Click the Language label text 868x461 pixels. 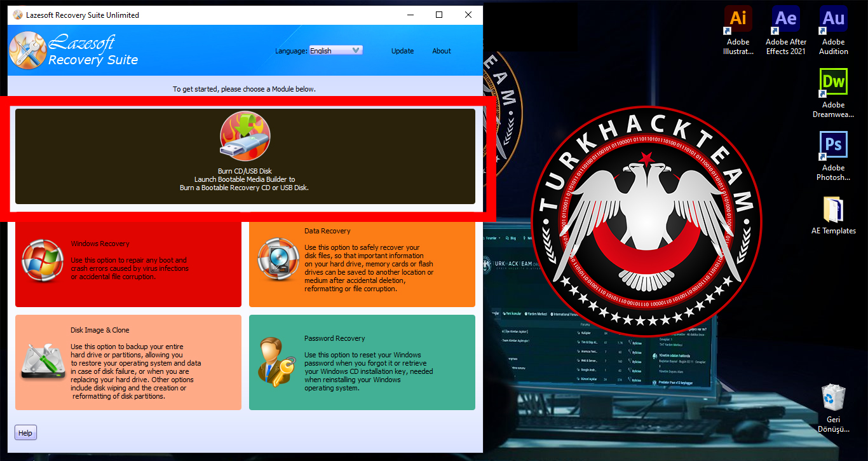click(x=291, y=51)
